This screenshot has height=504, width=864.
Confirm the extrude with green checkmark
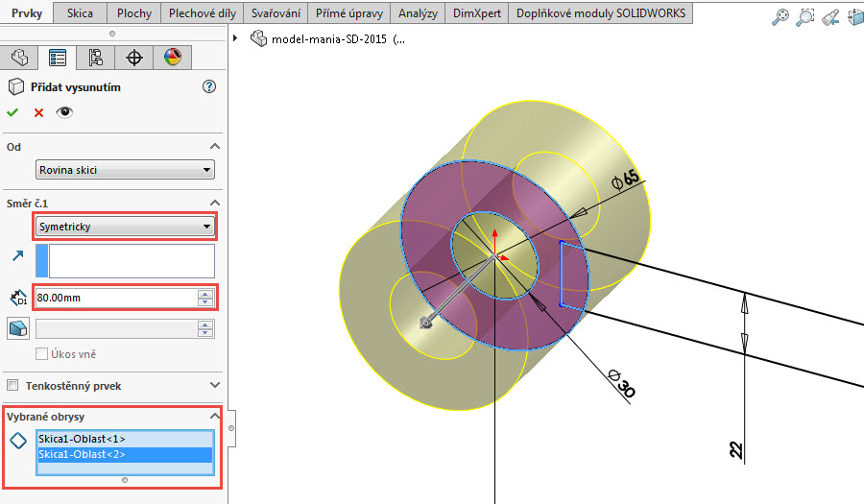pos(12,112)
